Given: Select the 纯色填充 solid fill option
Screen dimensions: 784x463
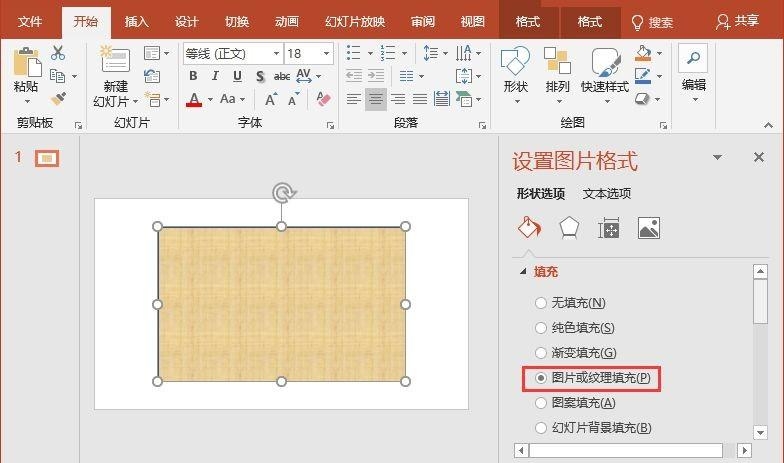Looking at the screenshot, I should click(x=541, y=327).
